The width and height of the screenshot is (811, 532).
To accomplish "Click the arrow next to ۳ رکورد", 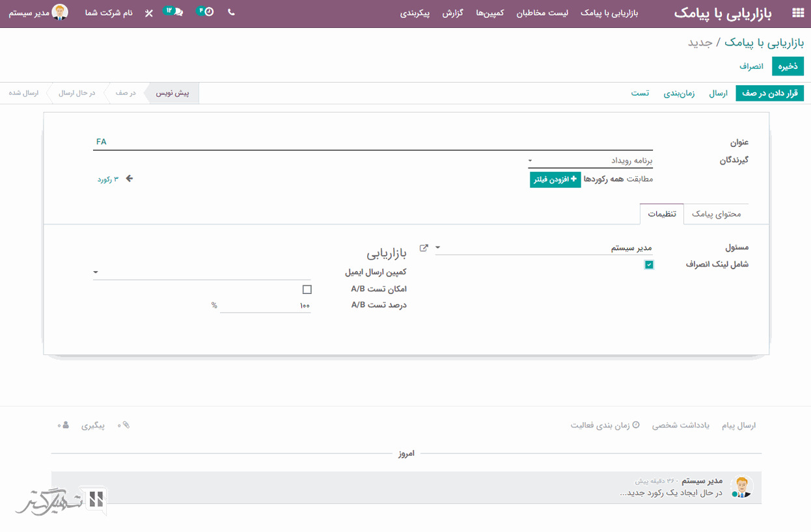I will (x=129, y=179).
